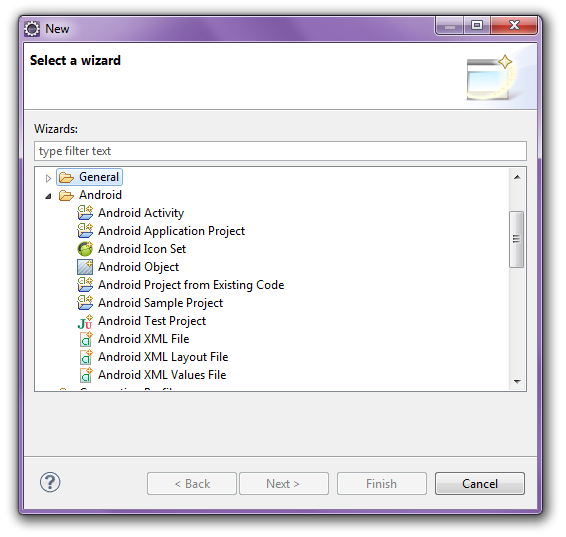
Task: Click the Android folder icon
Action: (66, 195)
